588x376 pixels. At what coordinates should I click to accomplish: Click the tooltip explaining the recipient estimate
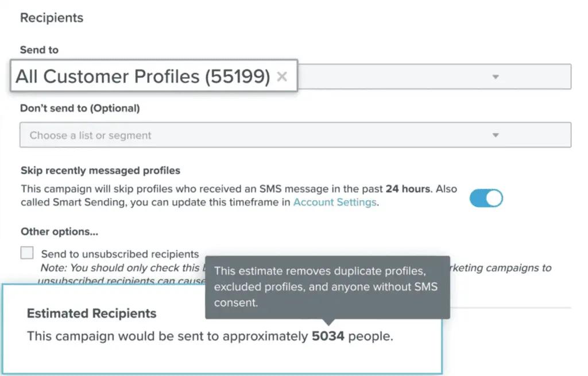click(x=327, y=286)
